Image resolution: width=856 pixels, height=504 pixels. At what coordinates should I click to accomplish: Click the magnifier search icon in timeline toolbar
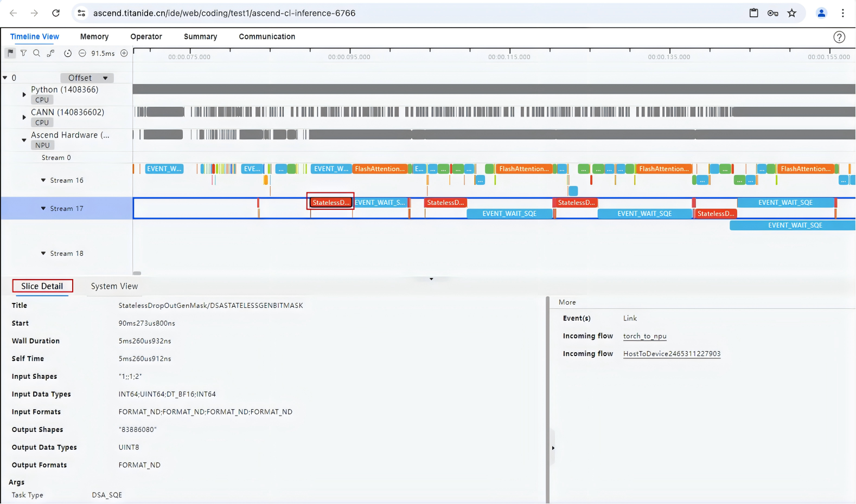[36, 53]
